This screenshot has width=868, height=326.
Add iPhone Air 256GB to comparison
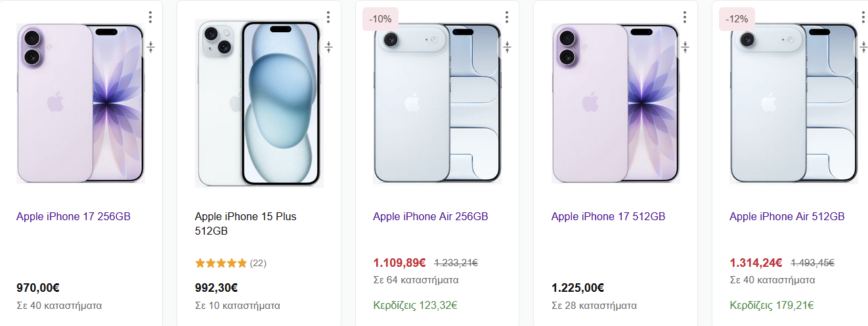507,47
